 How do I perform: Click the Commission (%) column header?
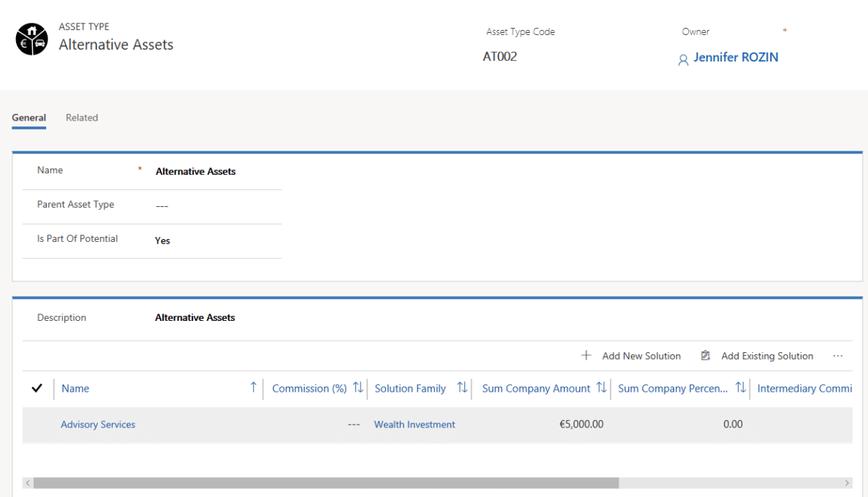309,389
